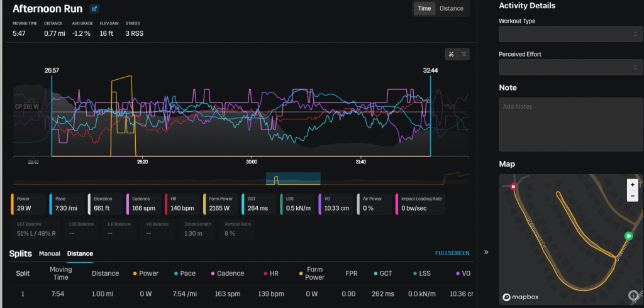Zoom out on the map
Screen dimensions: 644x308
coord(632,196)
